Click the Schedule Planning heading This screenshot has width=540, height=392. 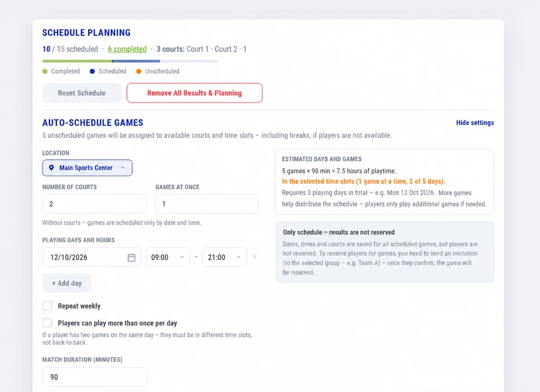86,33
